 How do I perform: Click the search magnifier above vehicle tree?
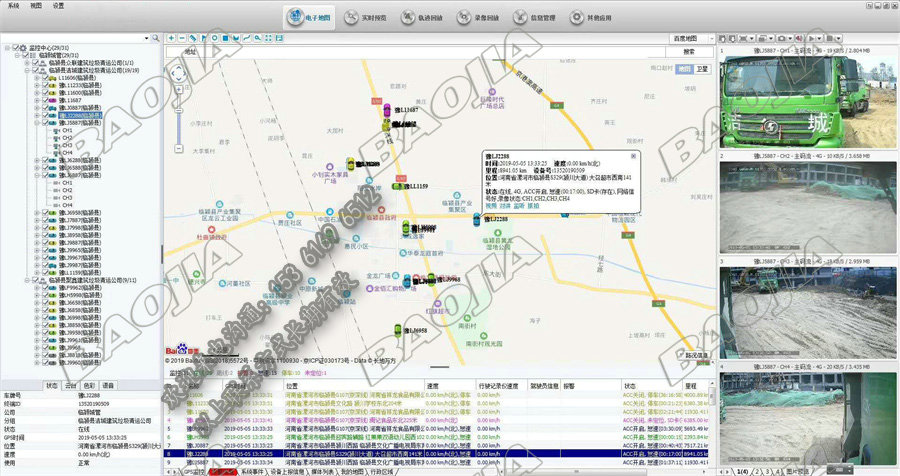click(154, 38)
